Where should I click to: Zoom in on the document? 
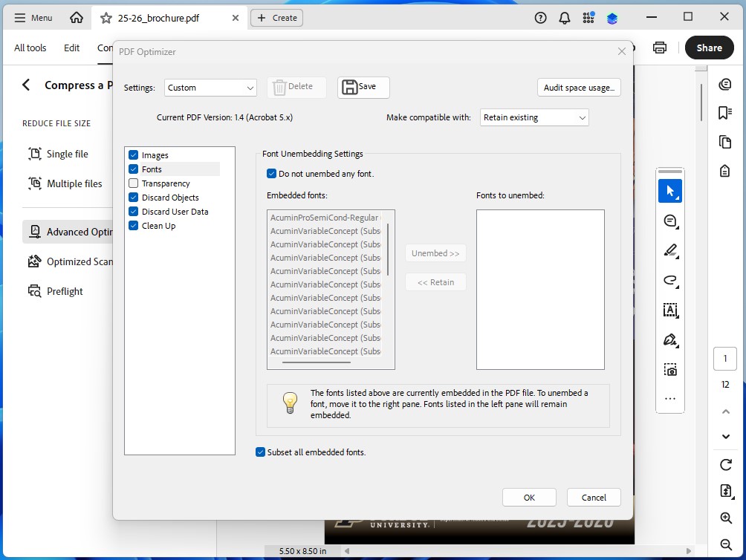[725, 518]
